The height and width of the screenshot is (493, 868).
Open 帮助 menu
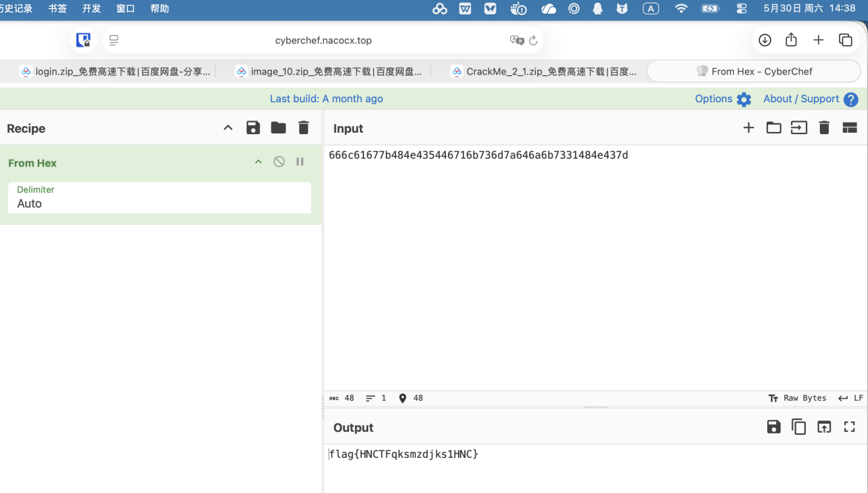pos(160,9)
